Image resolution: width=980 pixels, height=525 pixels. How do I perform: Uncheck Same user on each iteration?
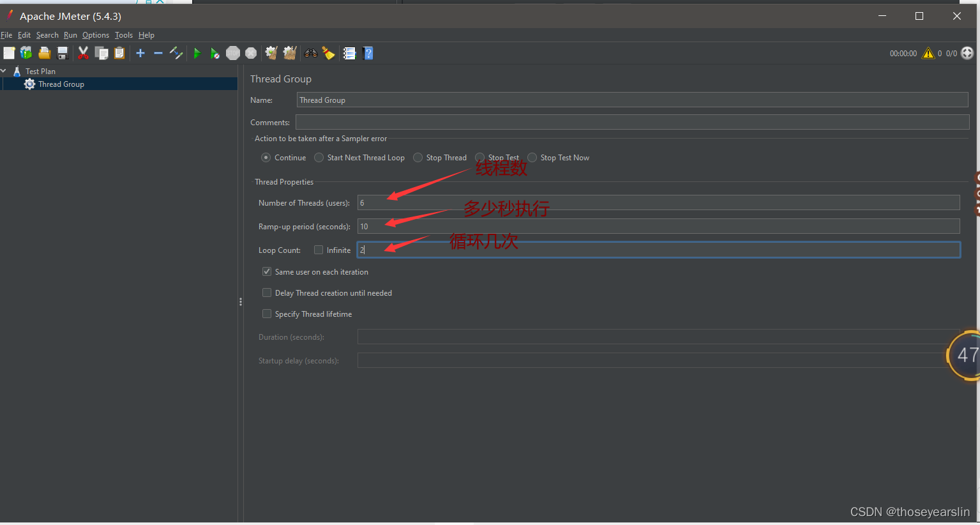tap(267, 271)
